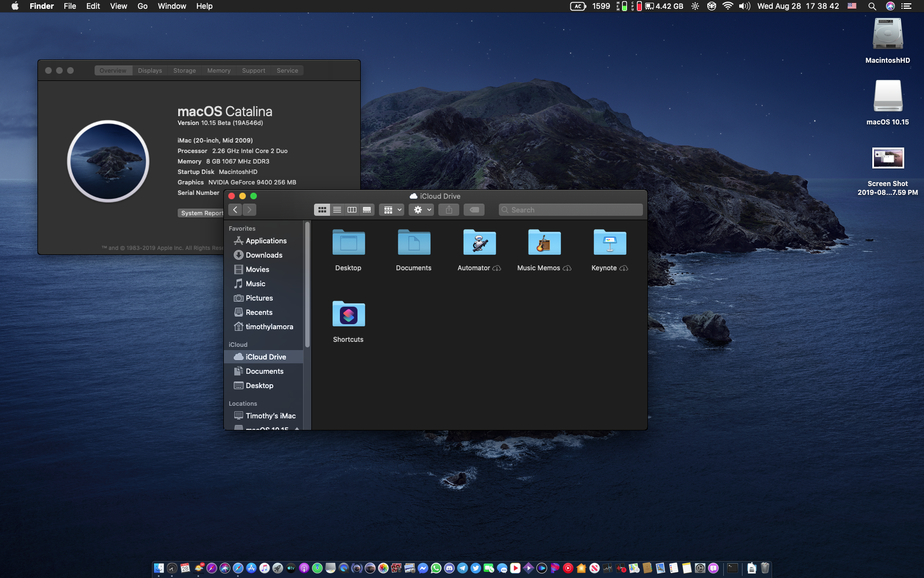924x578 pixels.
Task: Open the File menu
Action: tap(70, 6)
